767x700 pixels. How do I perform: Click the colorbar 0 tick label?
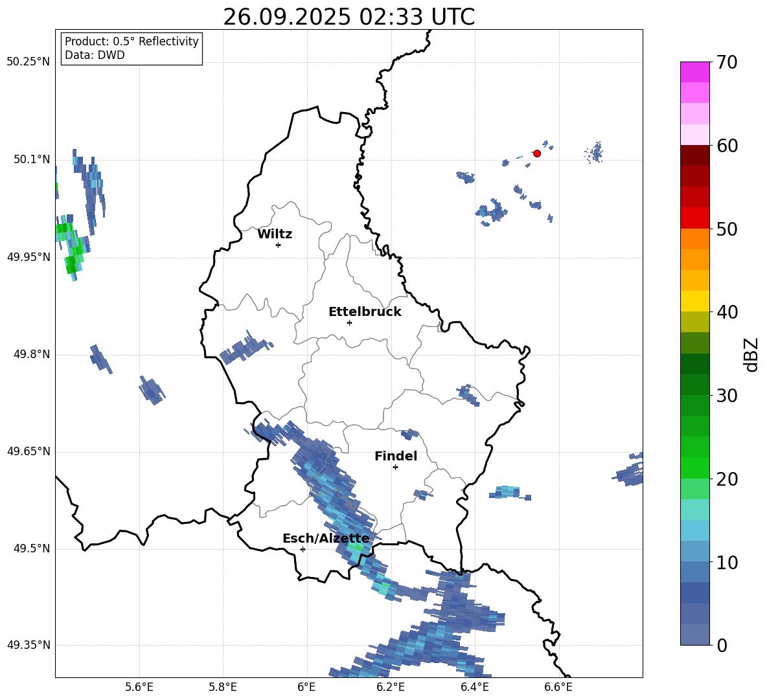tap(722, 646)
